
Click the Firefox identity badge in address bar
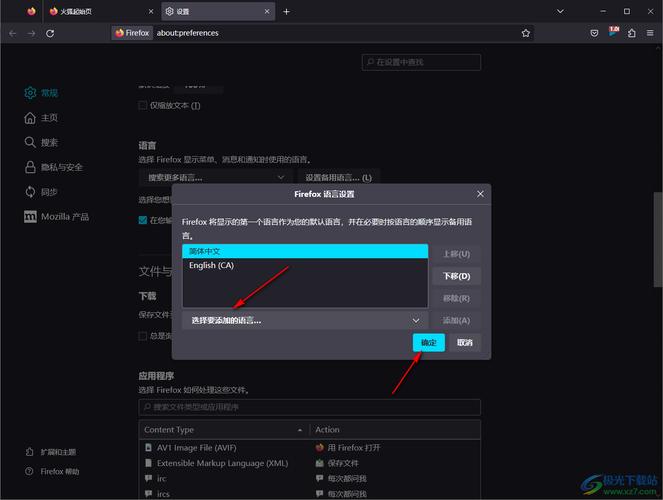click(x=132, y=33)
